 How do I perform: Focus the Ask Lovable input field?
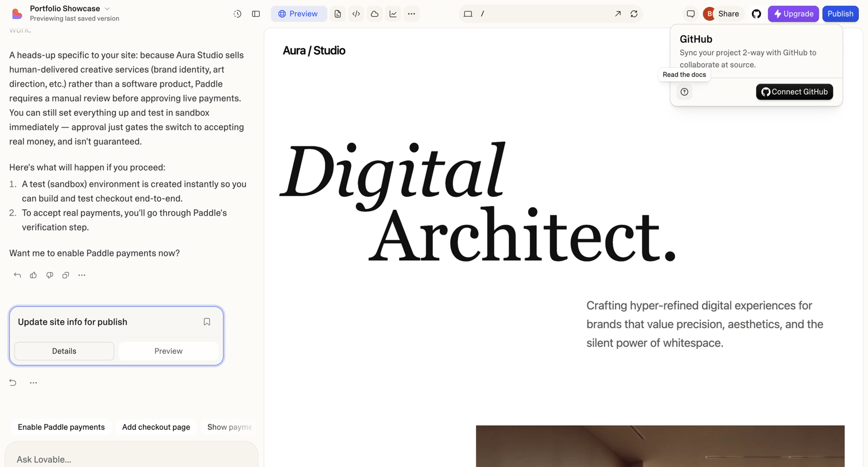point(131,459)
